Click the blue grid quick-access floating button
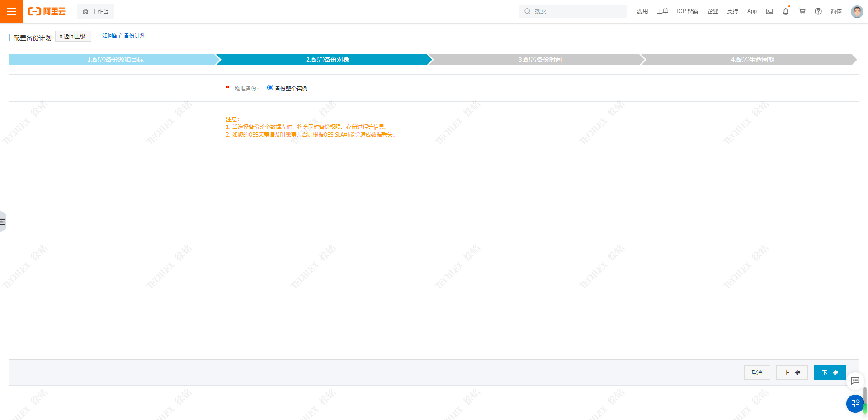This screenshot has height=420, width=868. coord(855,404)
